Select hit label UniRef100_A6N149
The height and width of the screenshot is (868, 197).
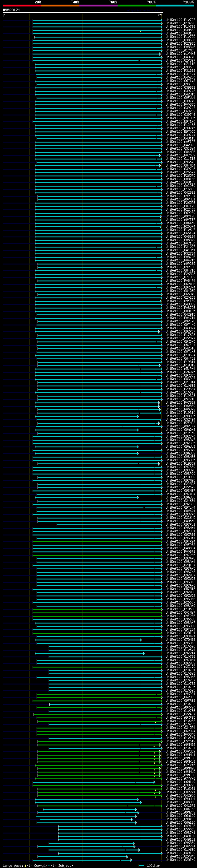point(180,782)
